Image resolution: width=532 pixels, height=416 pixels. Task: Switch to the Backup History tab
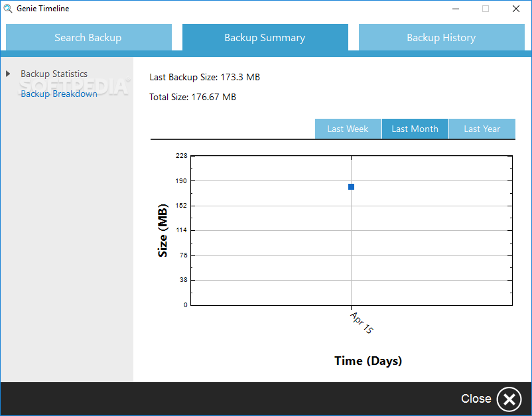(442, 37)
